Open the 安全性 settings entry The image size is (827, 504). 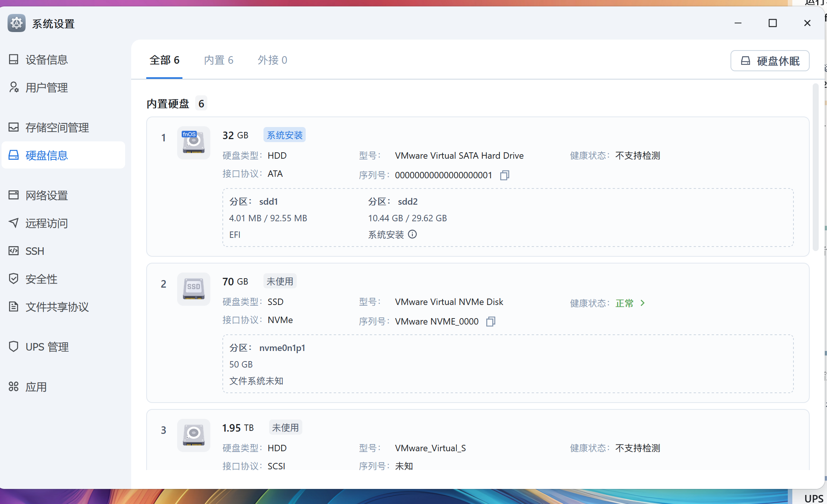tap(63, 279)
